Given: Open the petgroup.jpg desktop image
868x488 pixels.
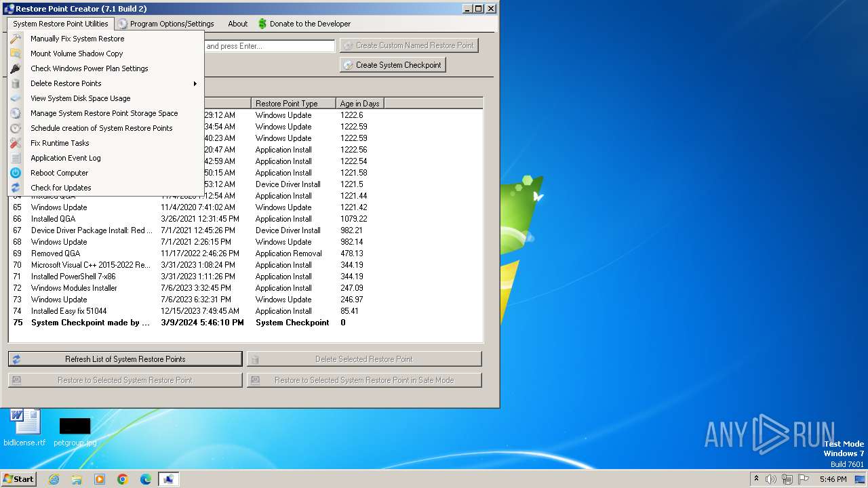Looking at the screenshot, I should pos(75,432).
